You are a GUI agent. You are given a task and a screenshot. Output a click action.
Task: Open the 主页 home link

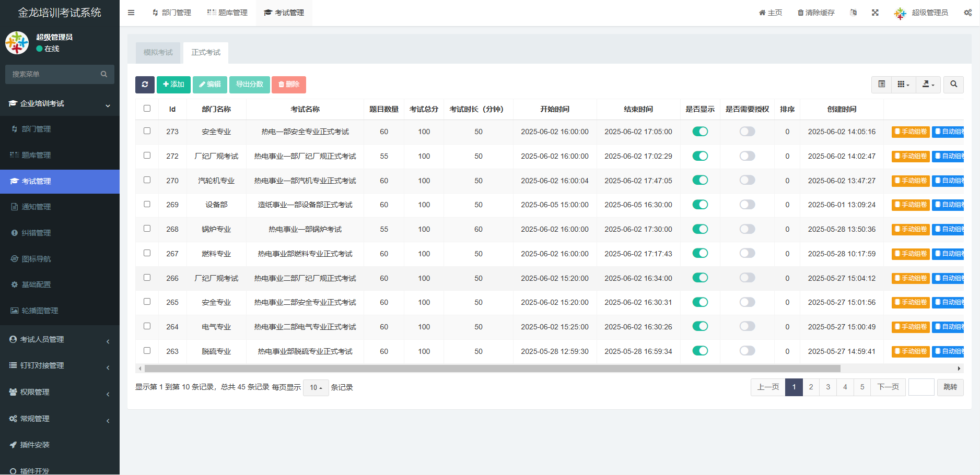[x=771, y=13]
